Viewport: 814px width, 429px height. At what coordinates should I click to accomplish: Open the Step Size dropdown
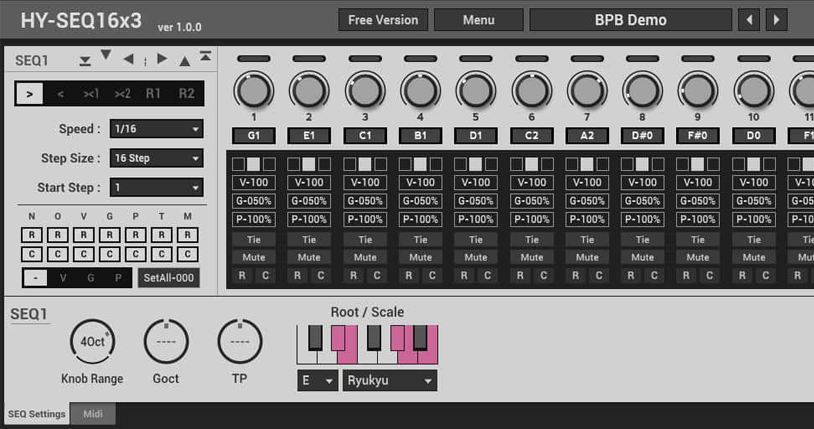click(x=156, y=158)
